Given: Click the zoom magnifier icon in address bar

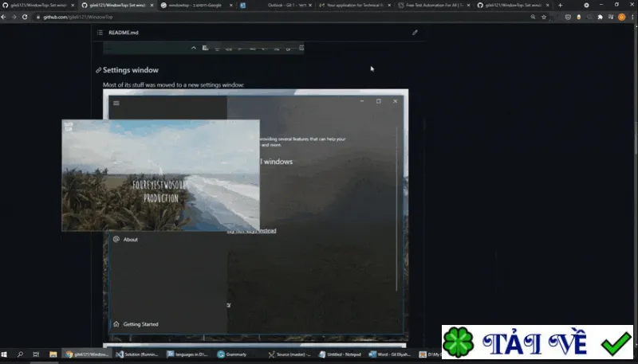Looking at the screenshot, I should click(533, 17).
